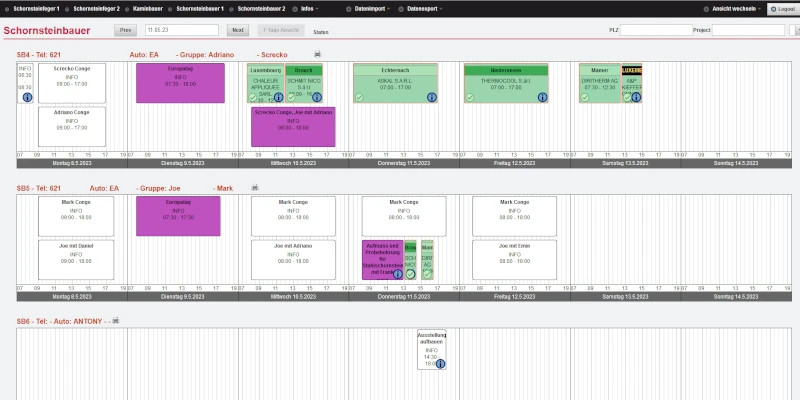Screen dimensions: 800x400
Task: Click the printer icon next to SB6 ANTONY
Action: [x=116, y=321]
